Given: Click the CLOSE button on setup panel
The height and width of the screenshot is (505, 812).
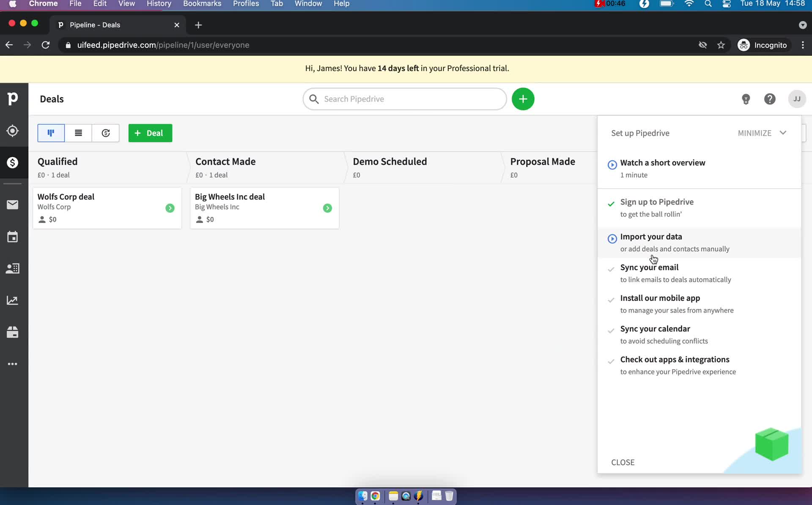Looking at the screenshot, I should (623, 461).
